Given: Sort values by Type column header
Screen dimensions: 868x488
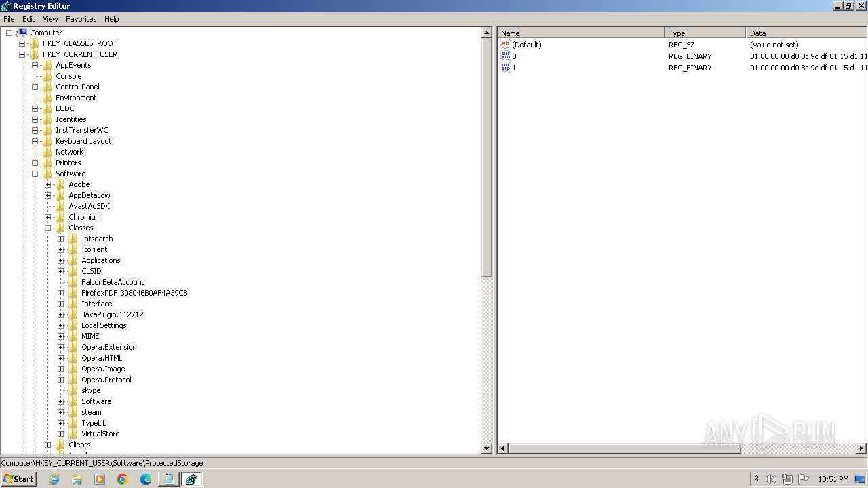Looking at the screenshot, I should coord(705,33).
